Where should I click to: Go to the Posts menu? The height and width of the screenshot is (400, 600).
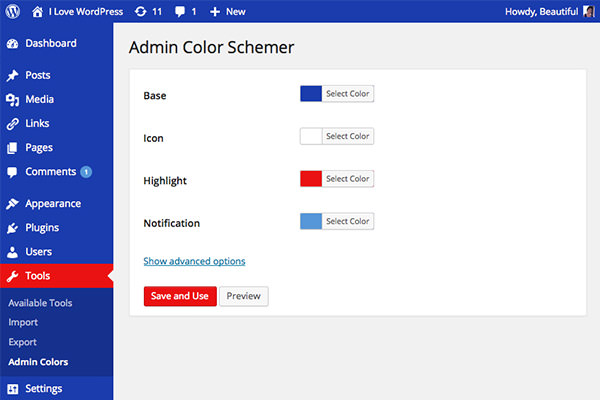click(x=38, y=75)
